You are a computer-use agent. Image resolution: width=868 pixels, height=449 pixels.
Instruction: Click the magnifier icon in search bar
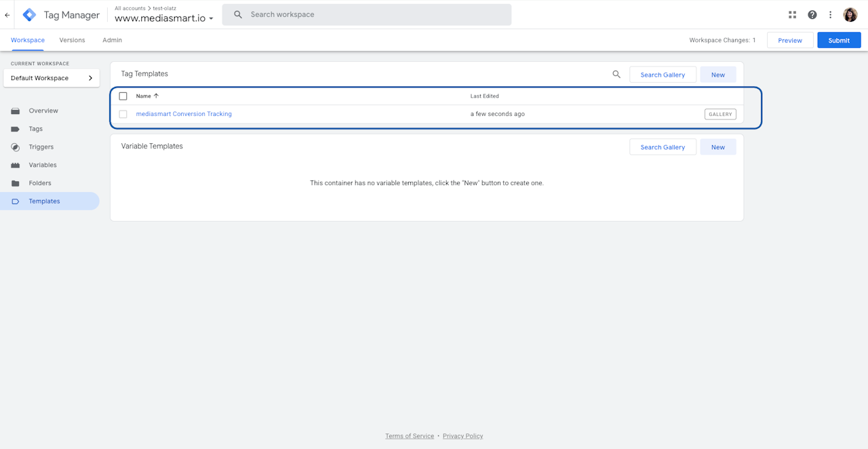(238, 14)
